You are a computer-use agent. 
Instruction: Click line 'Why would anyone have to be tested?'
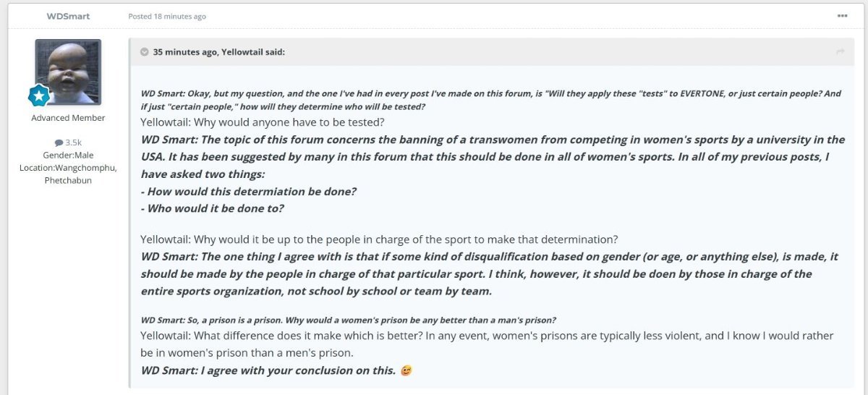click(x=262, y=122)
